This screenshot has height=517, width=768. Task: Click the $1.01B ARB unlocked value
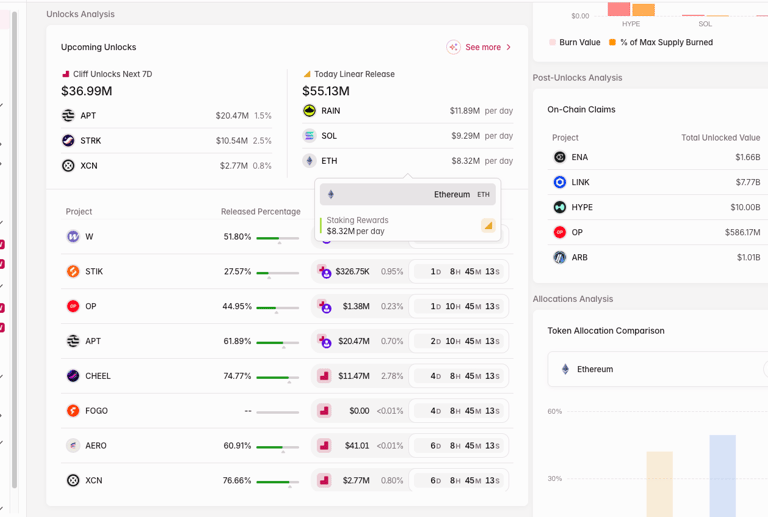[748, 257]
